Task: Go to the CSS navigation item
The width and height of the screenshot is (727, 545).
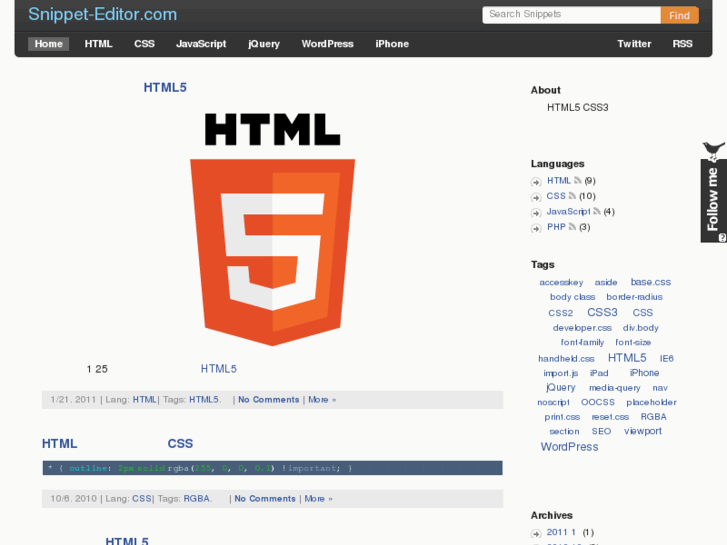Action: (x=144, y=44)
